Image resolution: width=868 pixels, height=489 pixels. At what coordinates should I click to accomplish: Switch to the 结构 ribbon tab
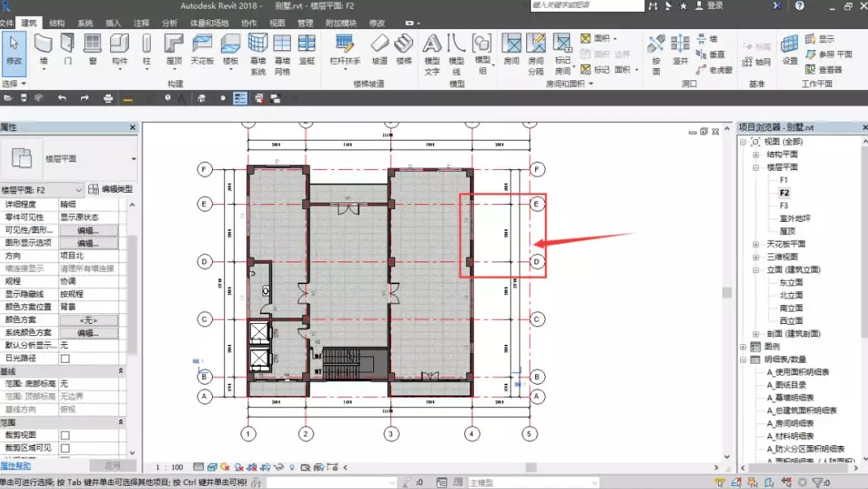point(57,23)
